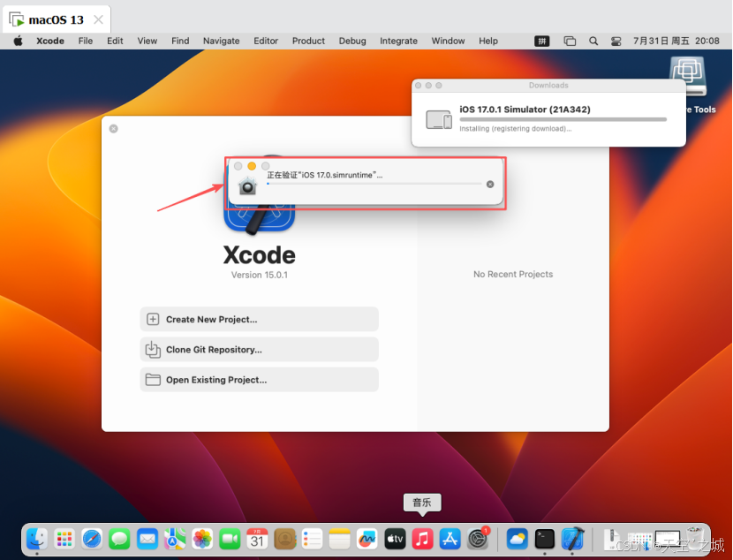The image size is (733, 560).
Task: Open the Xcode application menu
Action: tap(50, 41)
